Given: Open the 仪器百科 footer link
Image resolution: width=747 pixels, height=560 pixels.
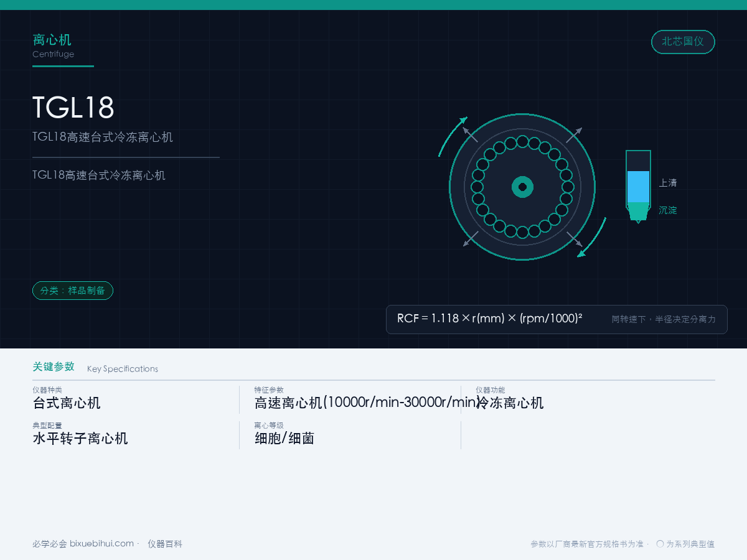Looking at the screenshot, I should pyautogui.click(x=165, y=544).
